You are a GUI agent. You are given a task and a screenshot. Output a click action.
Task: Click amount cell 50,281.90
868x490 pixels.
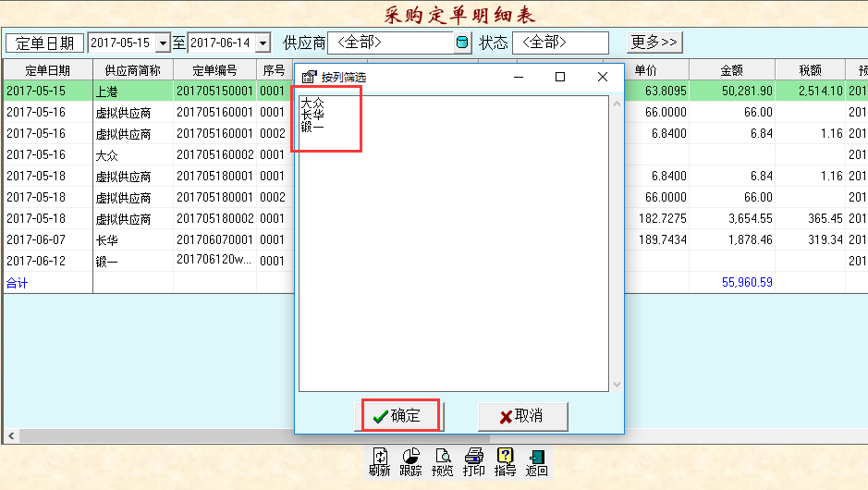[x=732, y=91]
